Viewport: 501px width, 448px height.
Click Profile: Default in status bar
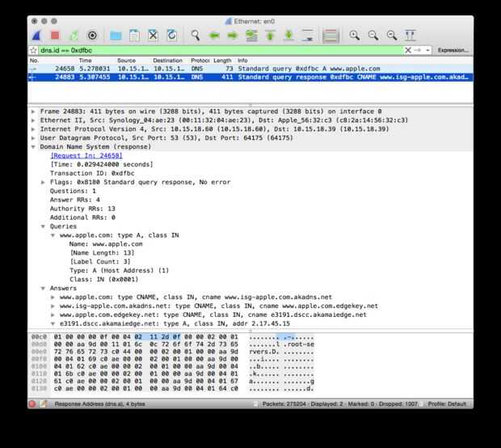pyautogui.click(x=447, y=404)
